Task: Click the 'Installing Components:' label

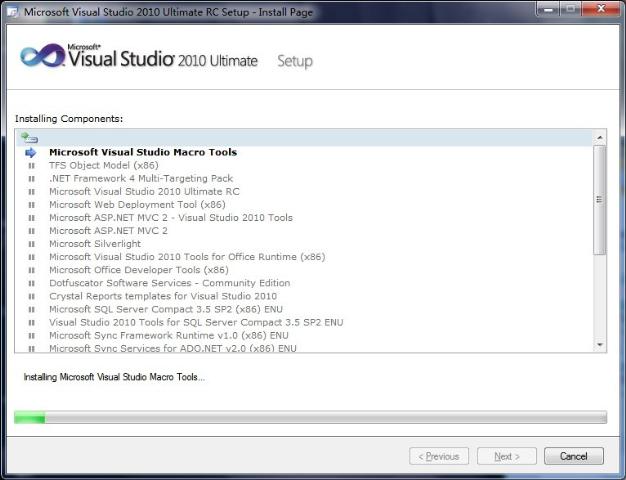Action: [69, 119]
